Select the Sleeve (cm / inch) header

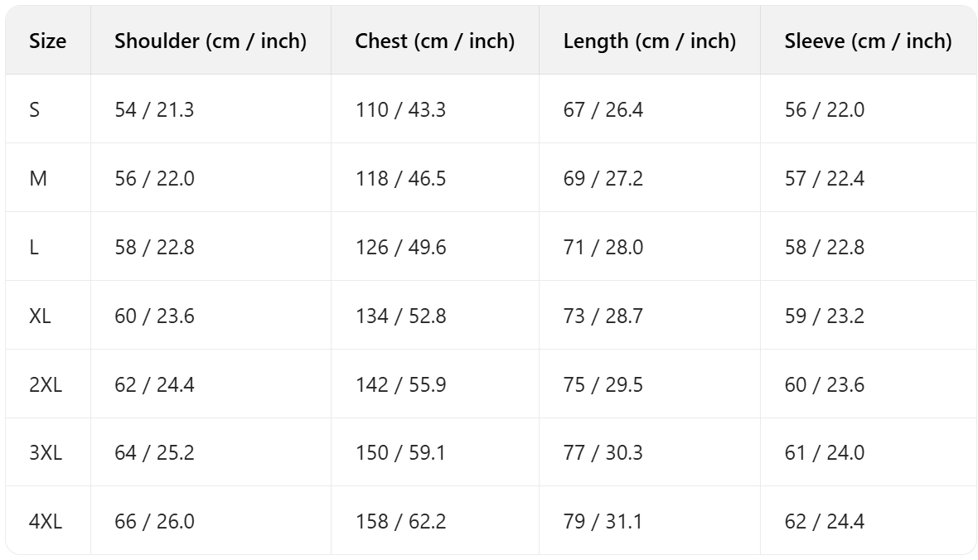pyautogui.click(x=868, y=41)
